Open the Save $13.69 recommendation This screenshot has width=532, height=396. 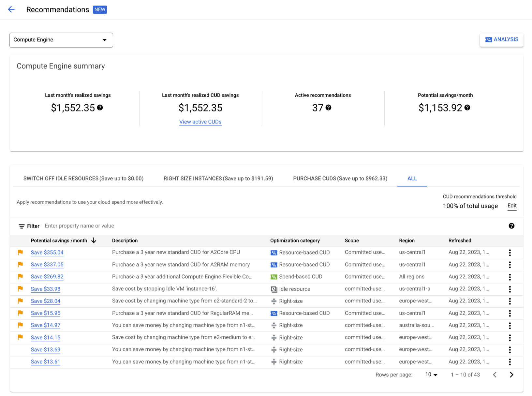click(x=46, y=350)
